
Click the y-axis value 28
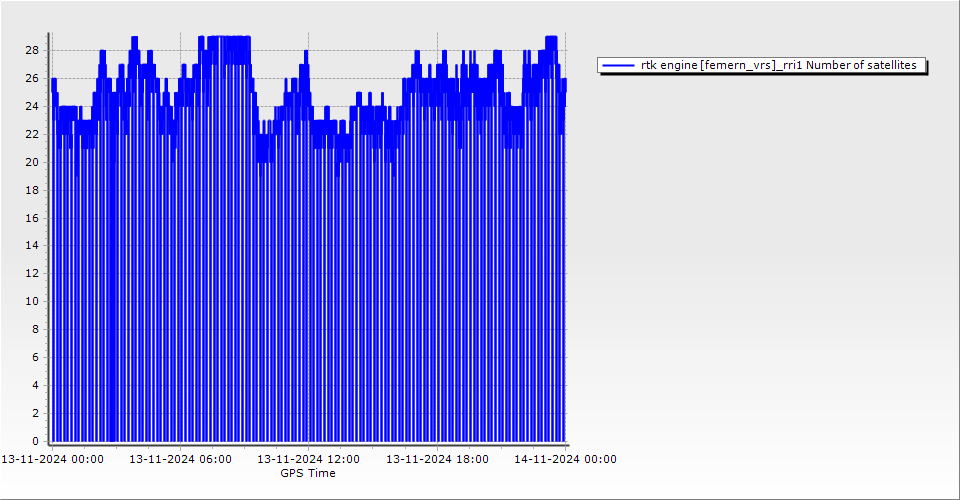32,50
